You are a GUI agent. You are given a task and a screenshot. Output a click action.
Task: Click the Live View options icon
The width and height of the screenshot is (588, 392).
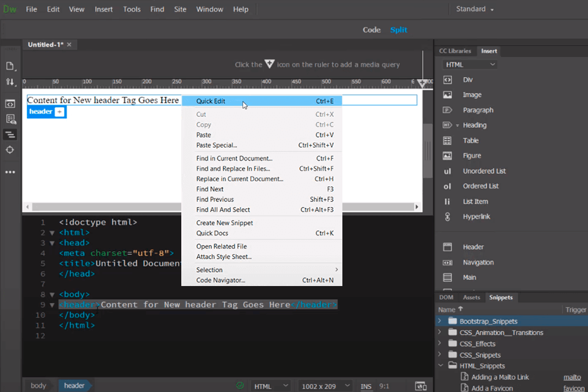point(10,104)
